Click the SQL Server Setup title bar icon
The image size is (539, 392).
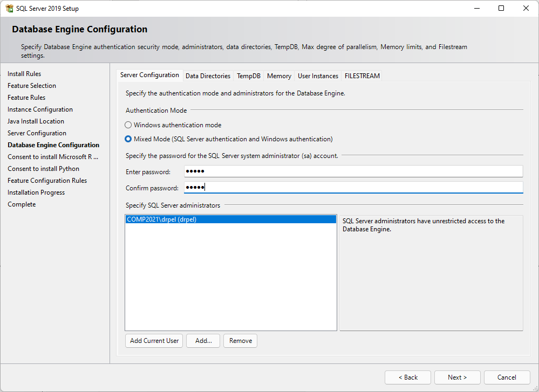click(x=9, y=8)
